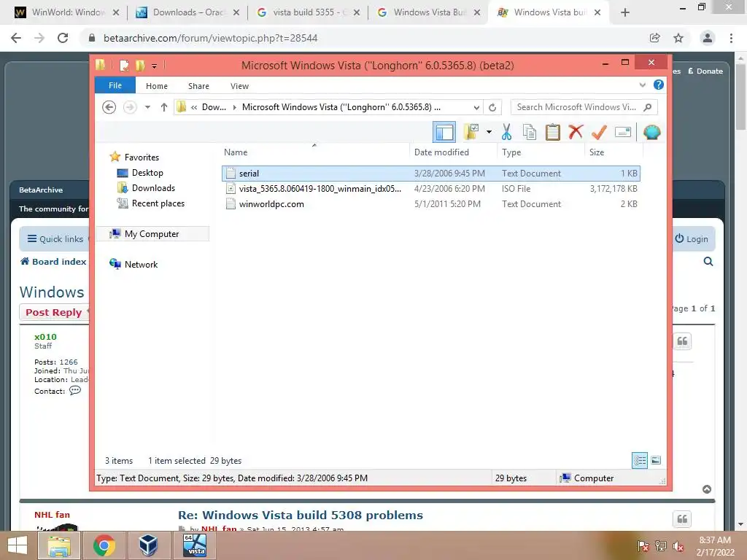Click the blue shell icon in toolbar
The width and height of the screenshot is (747, 560).
651,132
